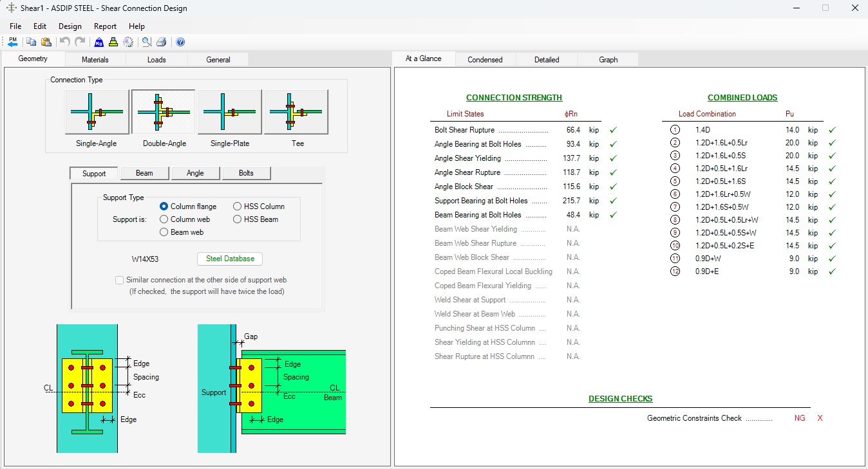Click the PM back-arrow toolbar icon

coord(13,42)
